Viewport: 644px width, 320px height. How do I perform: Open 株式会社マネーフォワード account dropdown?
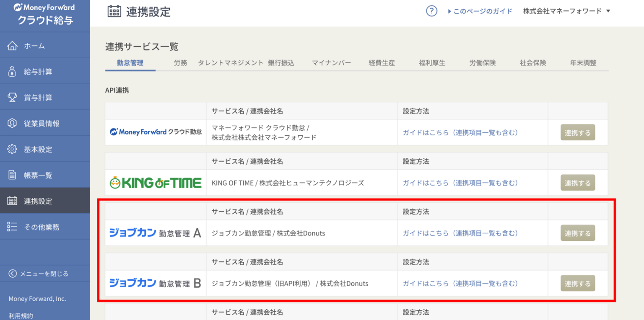point(566,11)
